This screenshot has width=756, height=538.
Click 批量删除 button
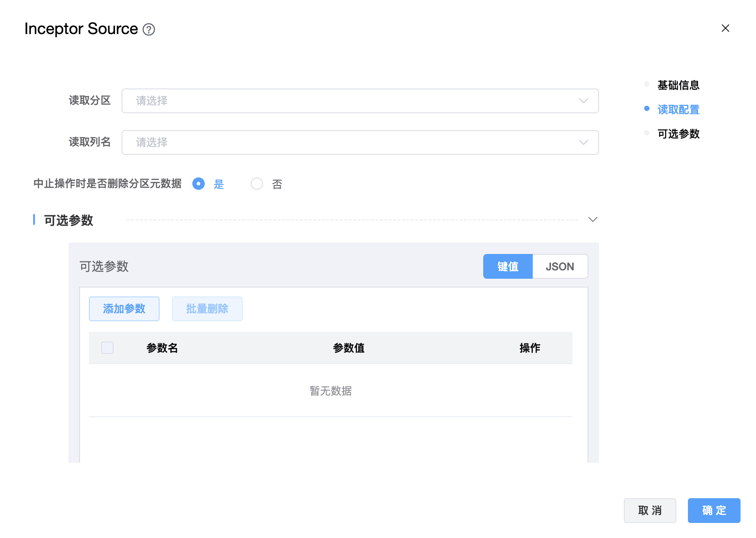[207, 309]
